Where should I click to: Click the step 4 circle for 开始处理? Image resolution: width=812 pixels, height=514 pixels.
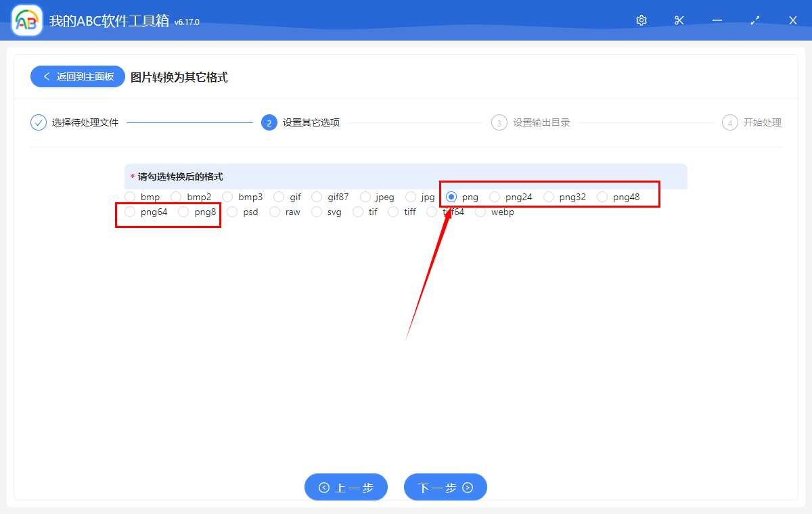click(729, 122)
